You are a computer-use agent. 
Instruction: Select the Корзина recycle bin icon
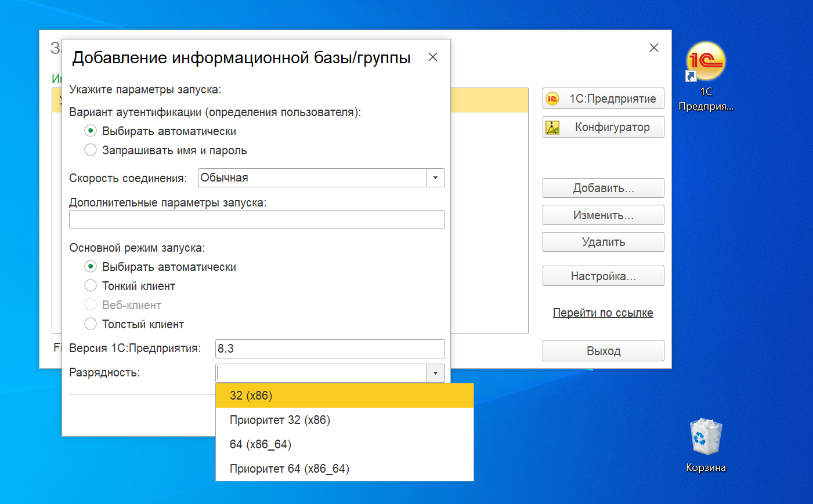point(706,445)
